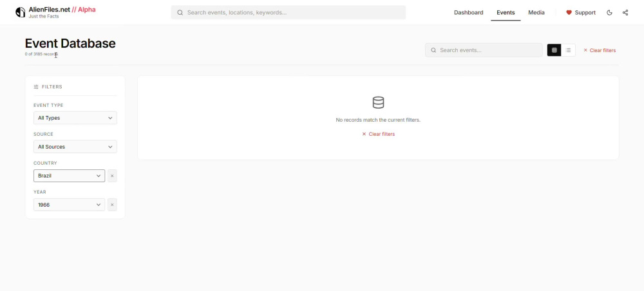Open the Event Type dropdown
The height and width of the screenshot is (291, 644).
(x=75, y=118)
